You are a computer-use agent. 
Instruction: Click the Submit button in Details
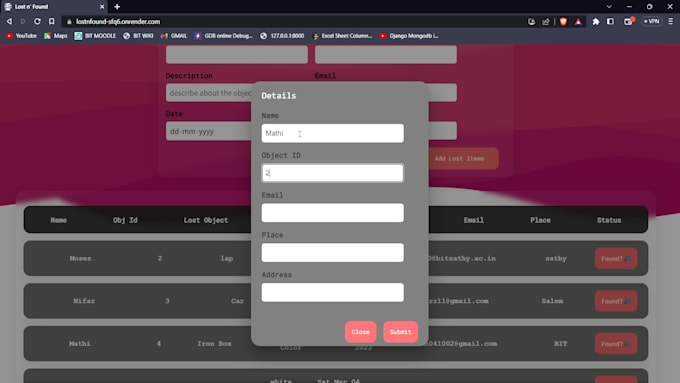(x=400, y=332)
